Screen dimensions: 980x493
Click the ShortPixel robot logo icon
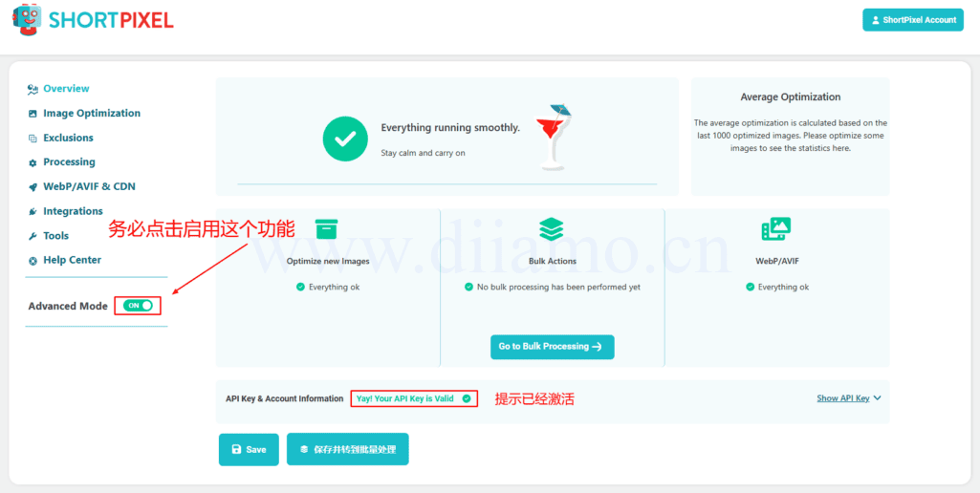click(x=27, y=19)
